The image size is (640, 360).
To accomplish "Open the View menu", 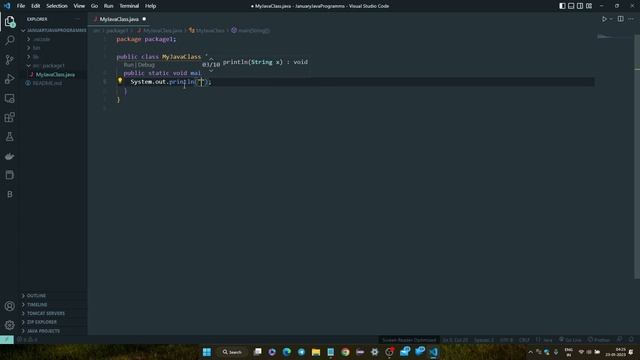I will click(79, 6).
